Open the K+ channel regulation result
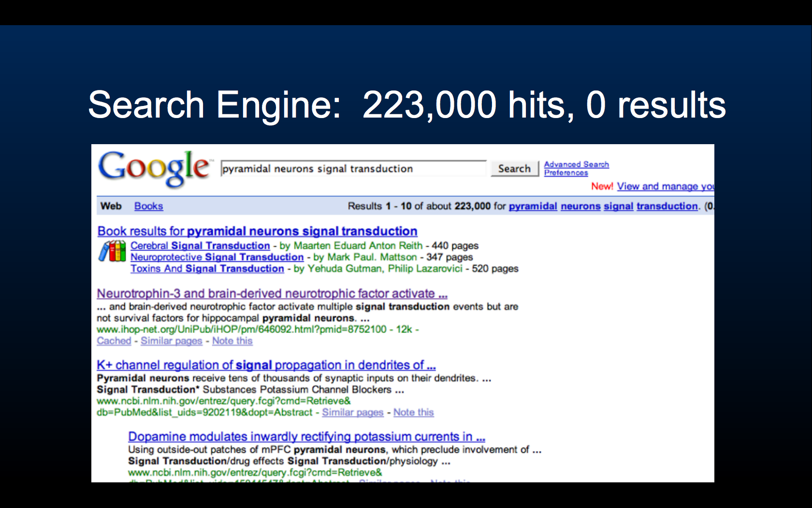This screenshot has height=508, width=812. 266,365
